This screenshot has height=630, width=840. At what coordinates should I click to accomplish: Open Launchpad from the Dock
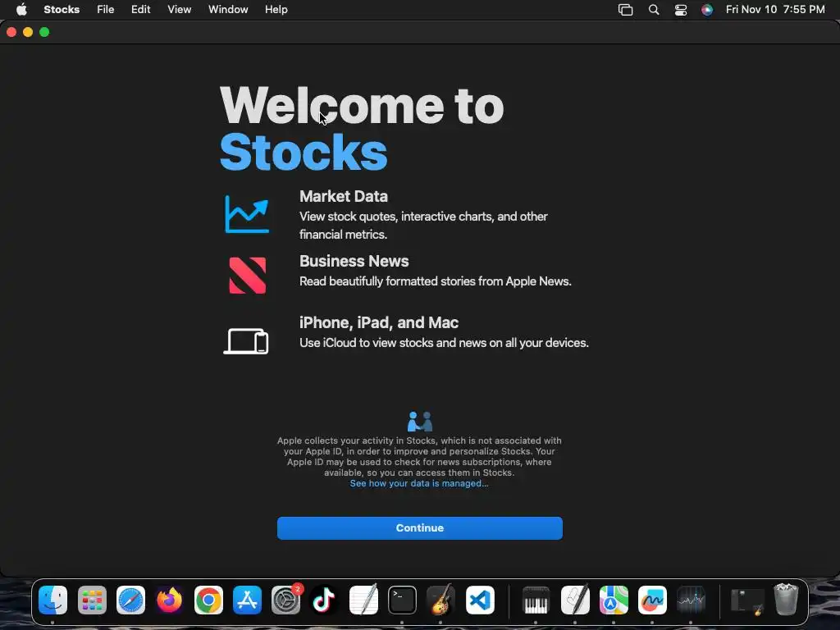92,600
